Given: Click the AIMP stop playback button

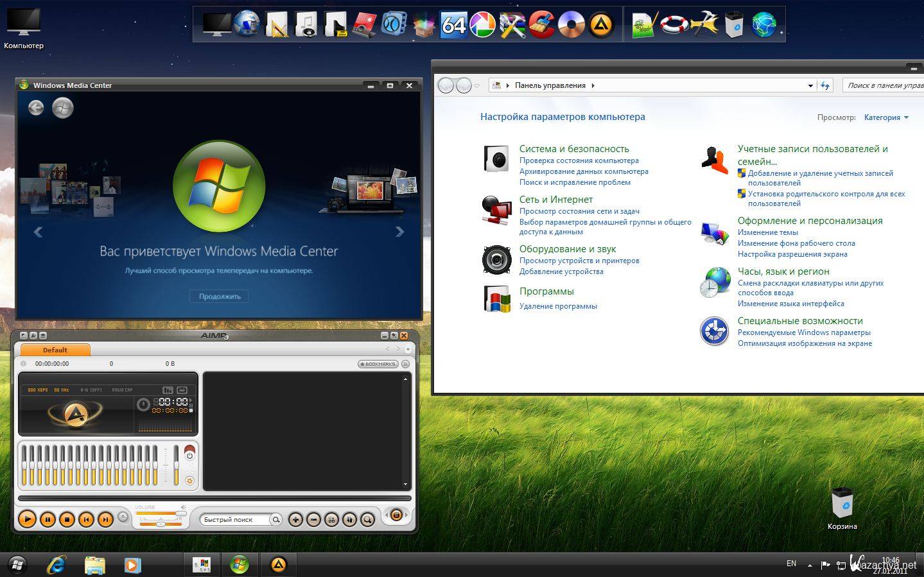Looking at the screenshot, I should click(x=67, y=519).
